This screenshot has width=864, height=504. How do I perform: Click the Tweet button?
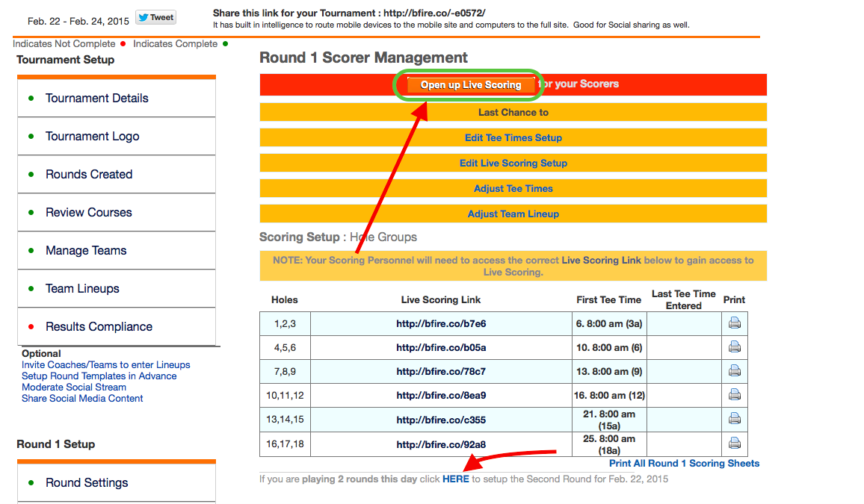tap(155, 17)
